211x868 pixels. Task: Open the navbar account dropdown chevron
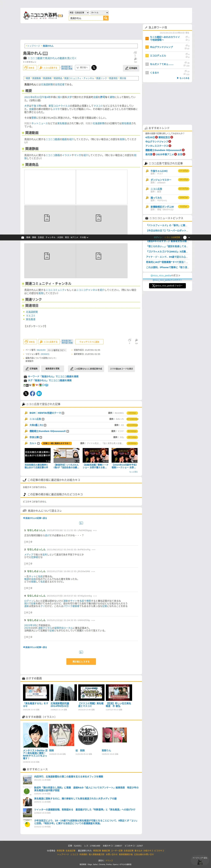[189, 237]
